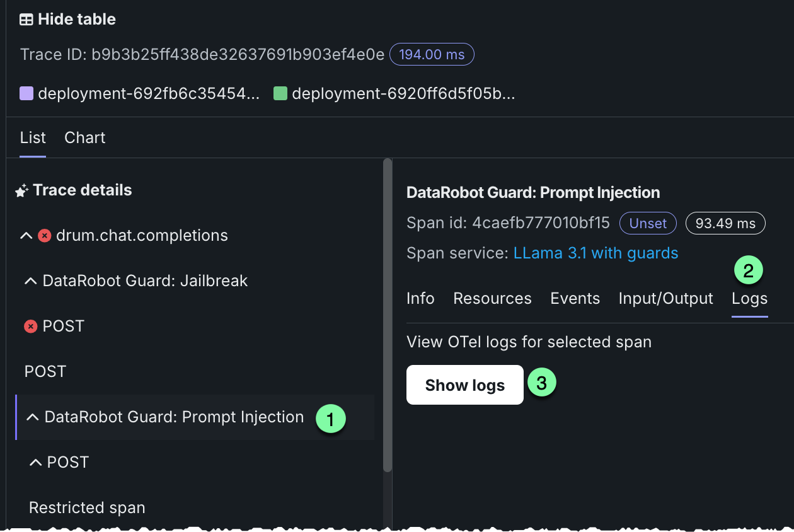Open the Resources tab

[492, 298]
